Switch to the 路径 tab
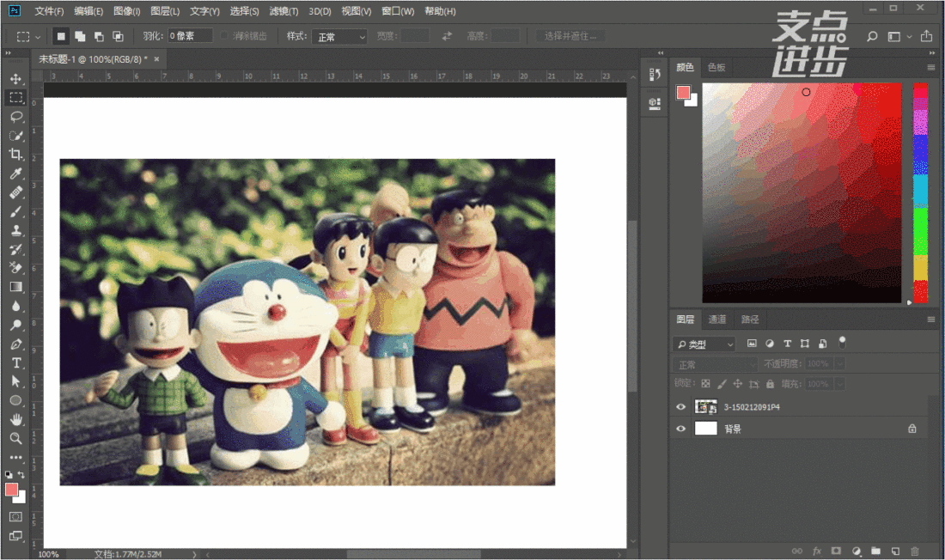This screenshot has width=945, height=560. pos(750,320)
